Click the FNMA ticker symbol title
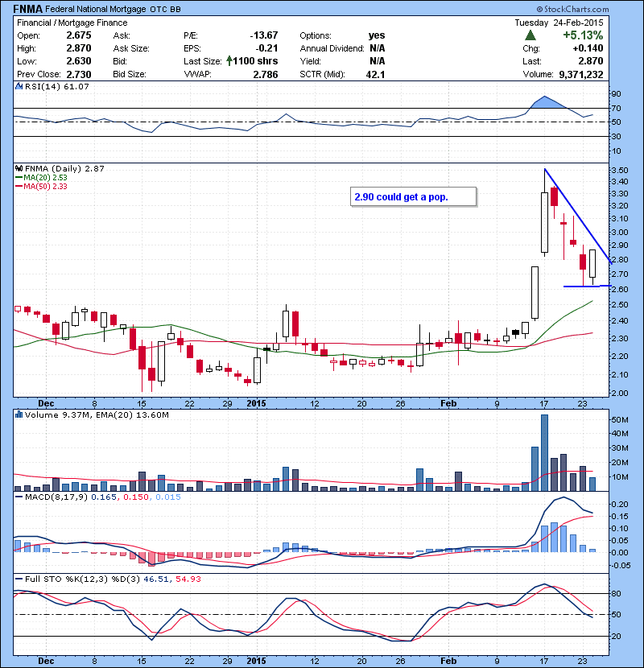 pyautogui.click(x=27, y=9)
